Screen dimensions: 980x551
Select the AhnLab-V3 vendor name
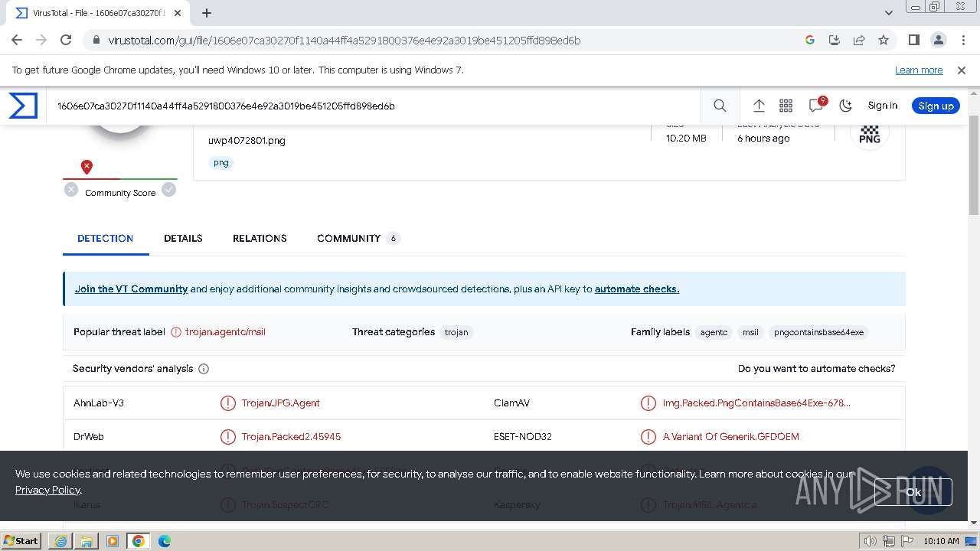(x=99, y=403)
